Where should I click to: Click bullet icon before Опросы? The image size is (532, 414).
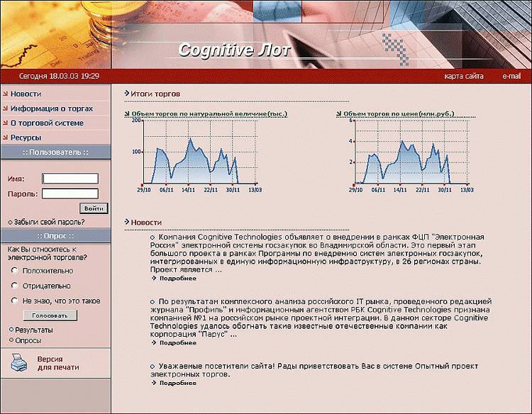click(x=11, y=340)
